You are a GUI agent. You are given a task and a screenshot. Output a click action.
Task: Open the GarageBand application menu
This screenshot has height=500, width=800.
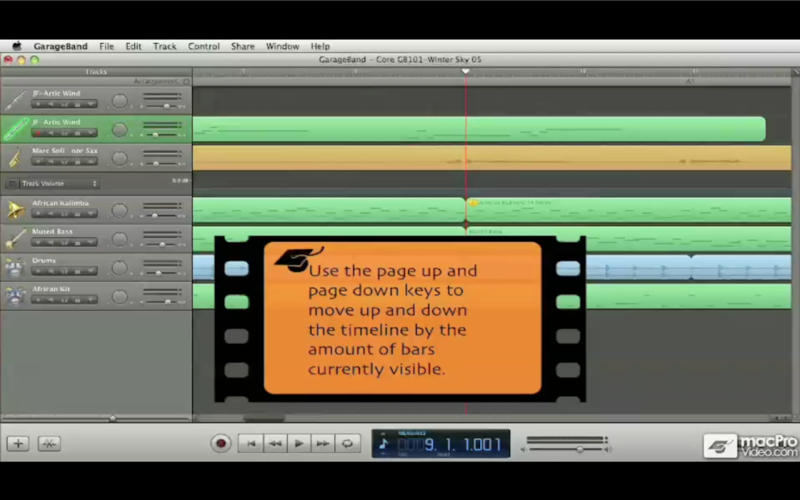pos(61,46)
